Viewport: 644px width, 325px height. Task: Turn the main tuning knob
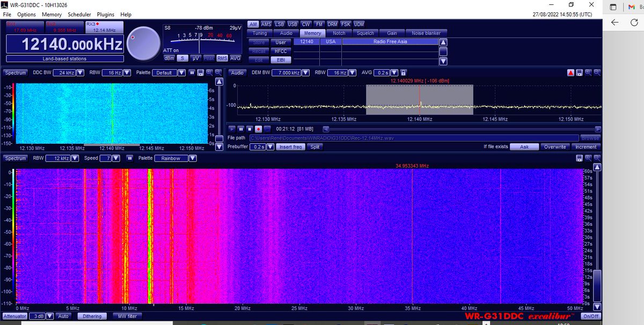143,43
